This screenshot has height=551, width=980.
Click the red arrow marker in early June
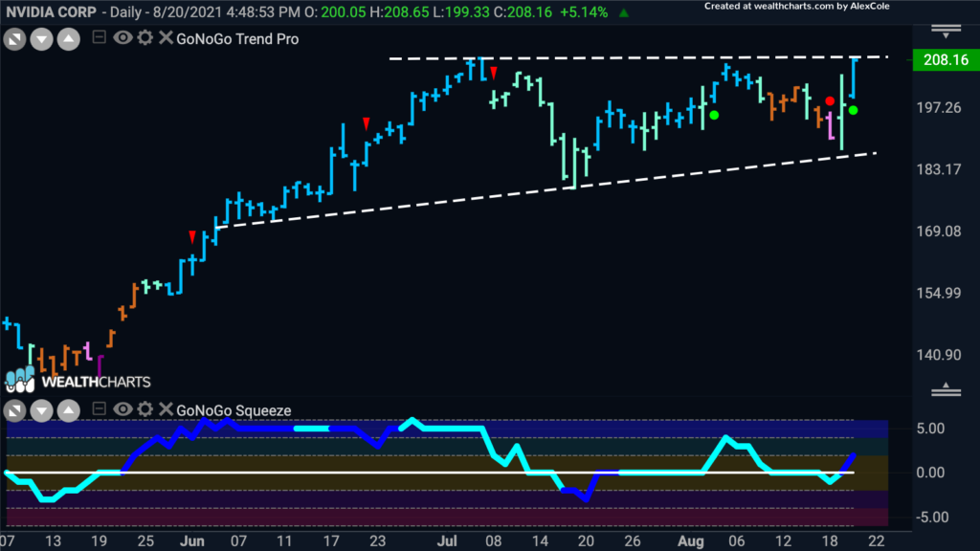[x=192, y=237]
